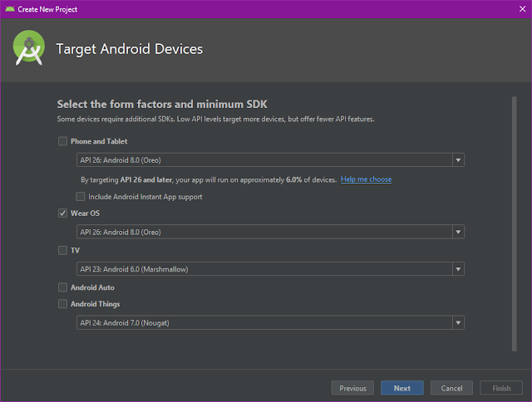Viewport: 532px width, 402px height.
Task: Enable the Phone and Tablet checkbox
Action: [62, 141]
